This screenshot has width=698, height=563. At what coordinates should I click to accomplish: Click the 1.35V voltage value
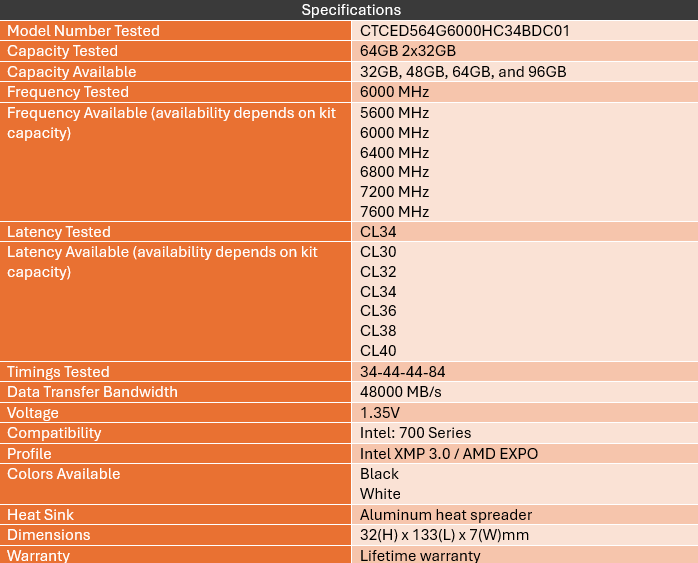[380, 413]
